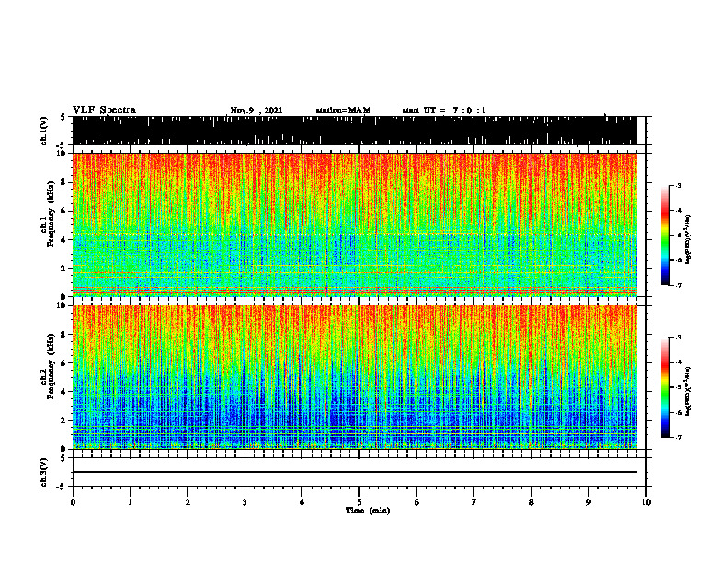Click inside the ch.1 spectrogram panel

tap(355, 224)
